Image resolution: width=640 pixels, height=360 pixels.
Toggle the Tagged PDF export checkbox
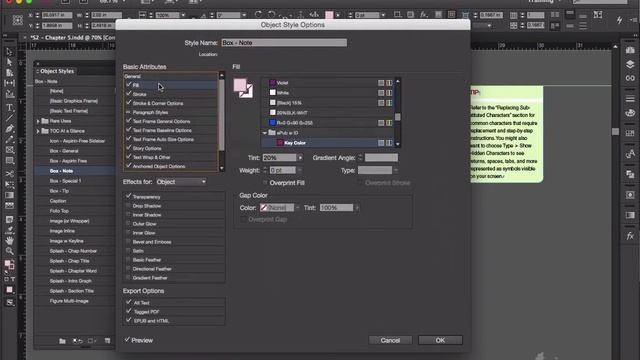[x=129, y=311]
